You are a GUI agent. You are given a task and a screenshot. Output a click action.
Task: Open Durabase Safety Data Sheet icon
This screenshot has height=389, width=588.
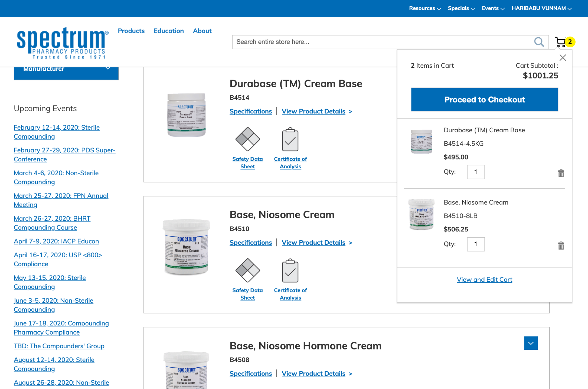click(248, 139)
